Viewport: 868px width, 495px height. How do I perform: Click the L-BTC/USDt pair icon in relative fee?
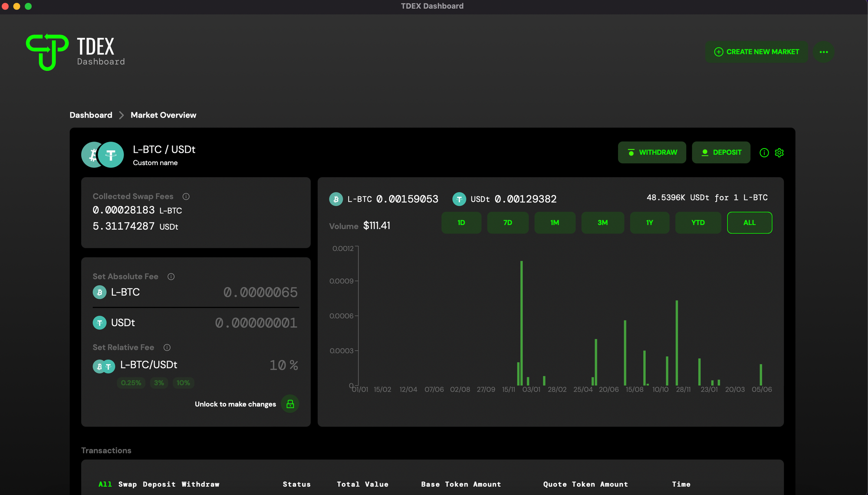[x=104, y=366]
